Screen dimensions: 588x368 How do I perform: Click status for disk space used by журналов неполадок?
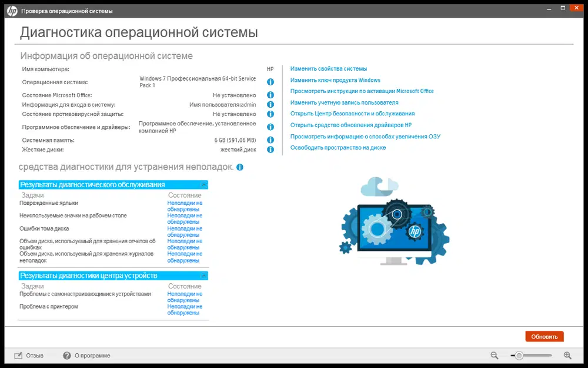pyautogui.click(x=185, y=257)
